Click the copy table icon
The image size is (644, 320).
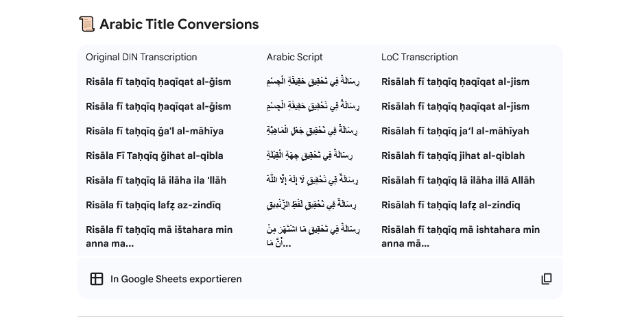547,279
